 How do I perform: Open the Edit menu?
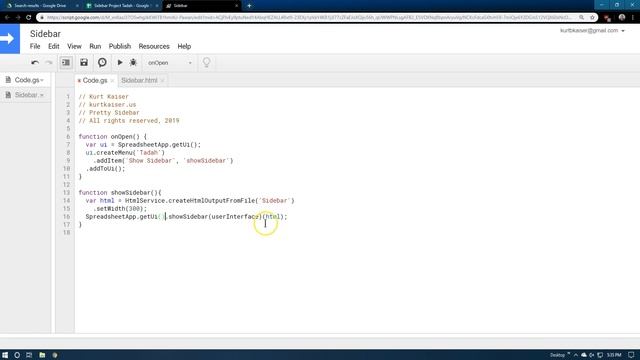(53, 47)
